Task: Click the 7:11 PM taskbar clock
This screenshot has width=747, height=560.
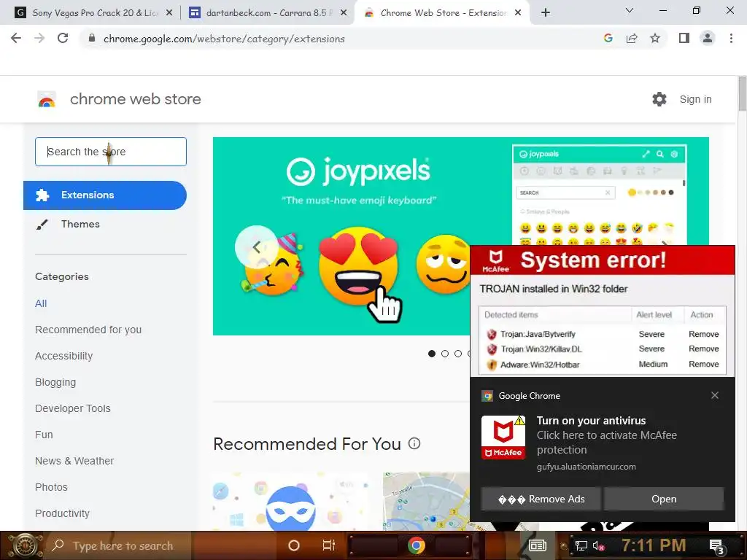Action: tap(654, 545)
